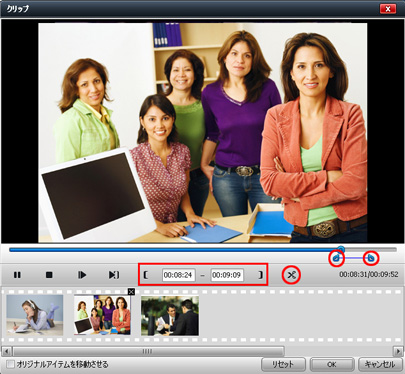Select the left trim start marker
The width and height of the screenshot is (405, 374).
pyautogui.click(x=336, y=258)
